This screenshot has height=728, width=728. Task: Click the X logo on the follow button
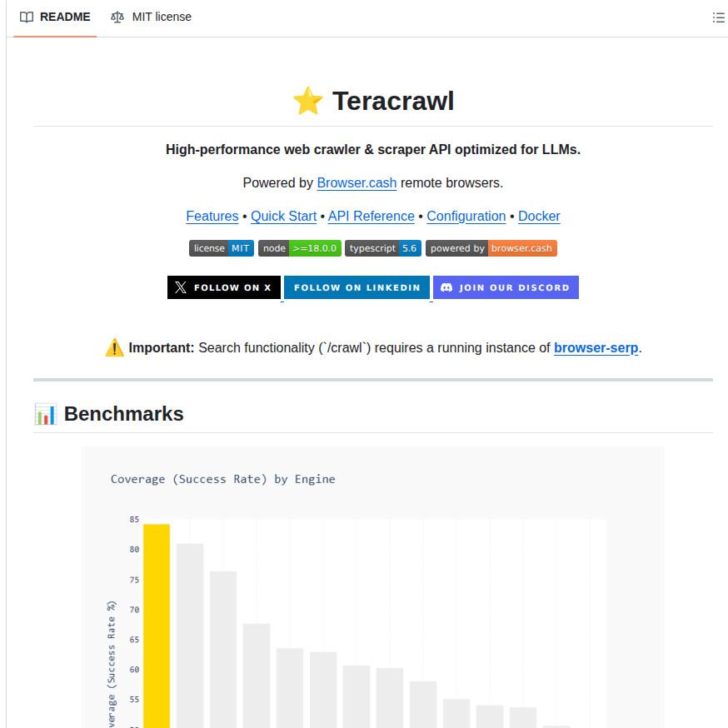pyautogui.click(x=179, y=287)
